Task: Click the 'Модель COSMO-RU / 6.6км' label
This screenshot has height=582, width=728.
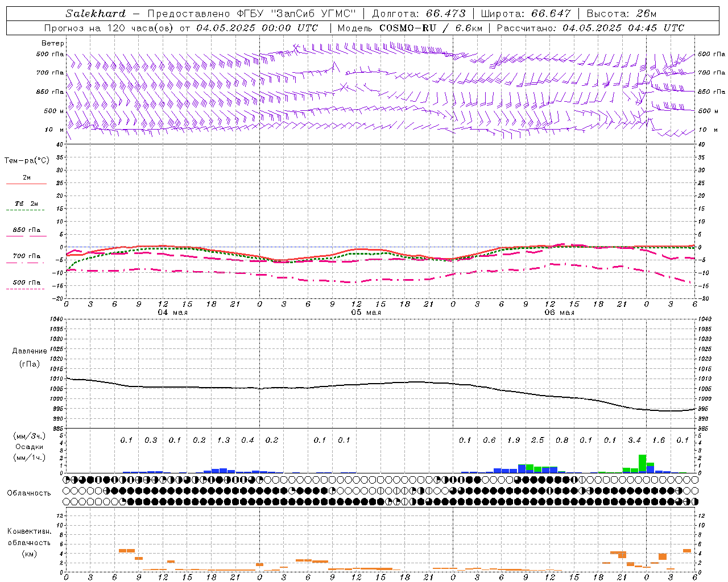Action: 410,28
